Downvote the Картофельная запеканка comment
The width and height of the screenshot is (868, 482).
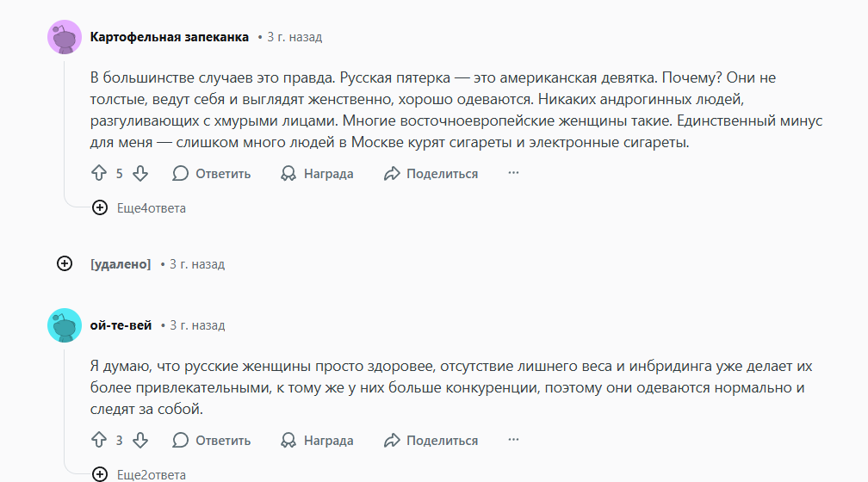click(x=140, y=173)
